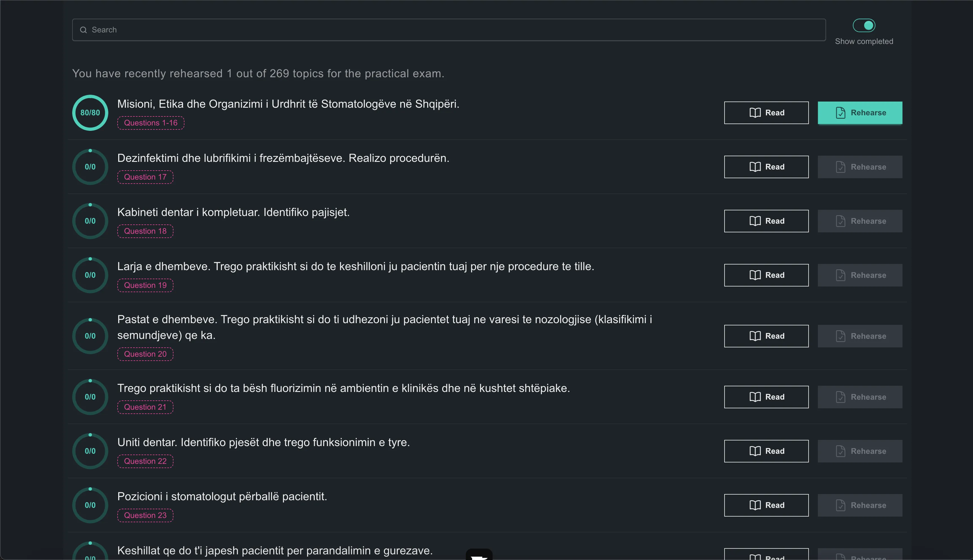Rehearse the Misioni, Etika dhe Organizimi topic
The height and width of the screenshot is (560, 973).
coord(860,113)
